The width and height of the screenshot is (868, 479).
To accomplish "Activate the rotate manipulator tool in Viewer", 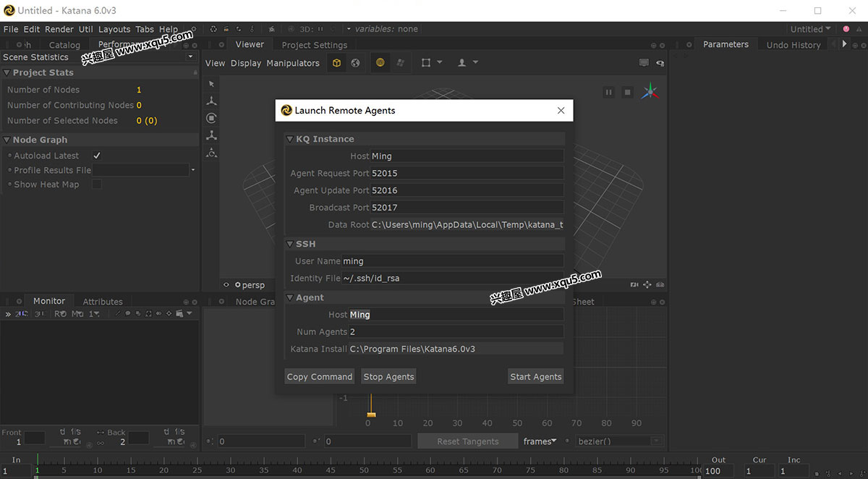I will 211,118.
